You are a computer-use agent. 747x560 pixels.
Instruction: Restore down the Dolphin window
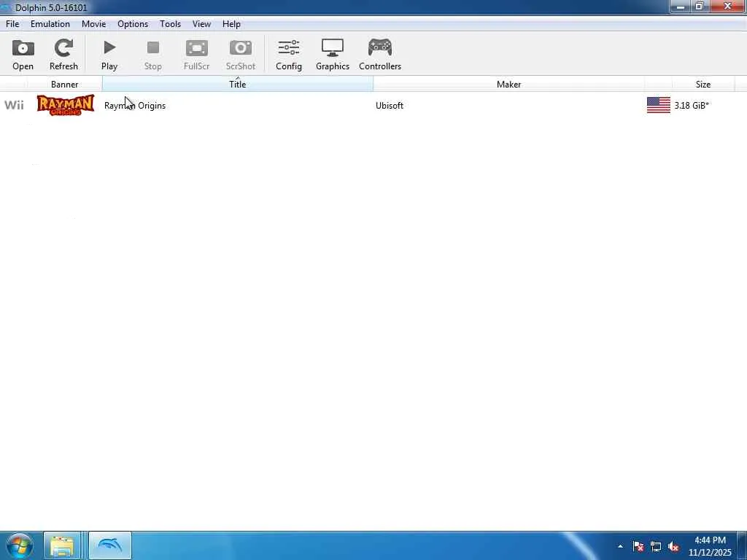point(700,7)
